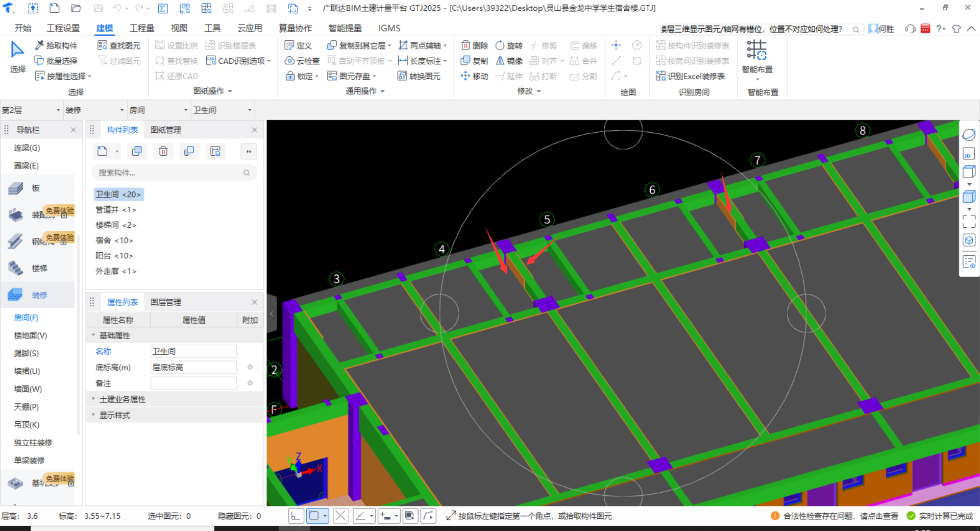Click the 删除 delete tool in ribbon
This screenshot has width=980, height=531.
pos(475,45)
